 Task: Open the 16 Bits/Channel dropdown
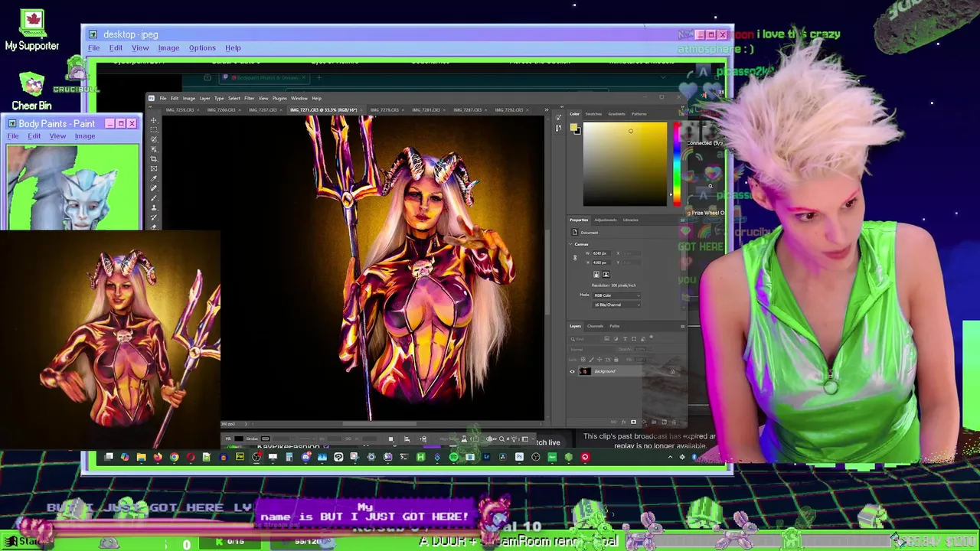pos(617,305)
